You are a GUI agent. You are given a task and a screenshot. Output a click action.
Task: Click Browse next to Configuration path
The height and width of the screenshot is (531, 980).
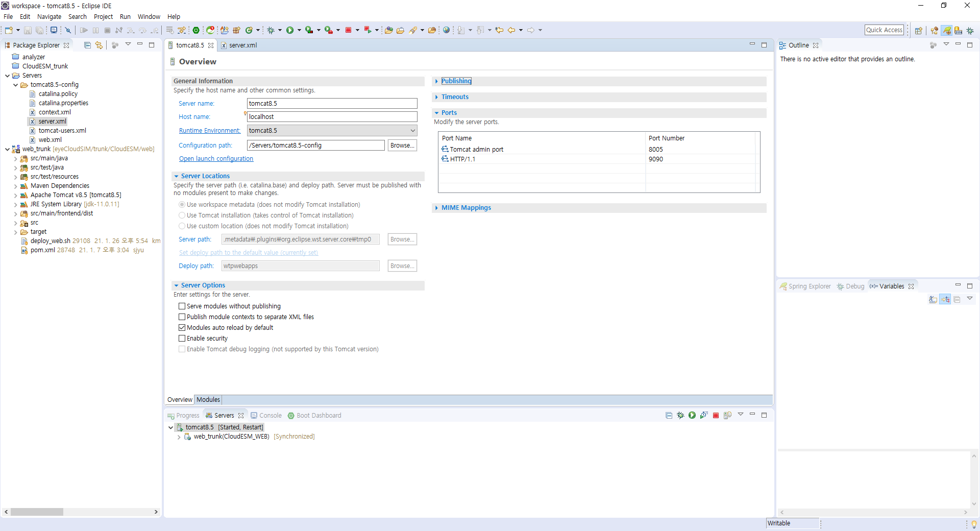(402, 146)
